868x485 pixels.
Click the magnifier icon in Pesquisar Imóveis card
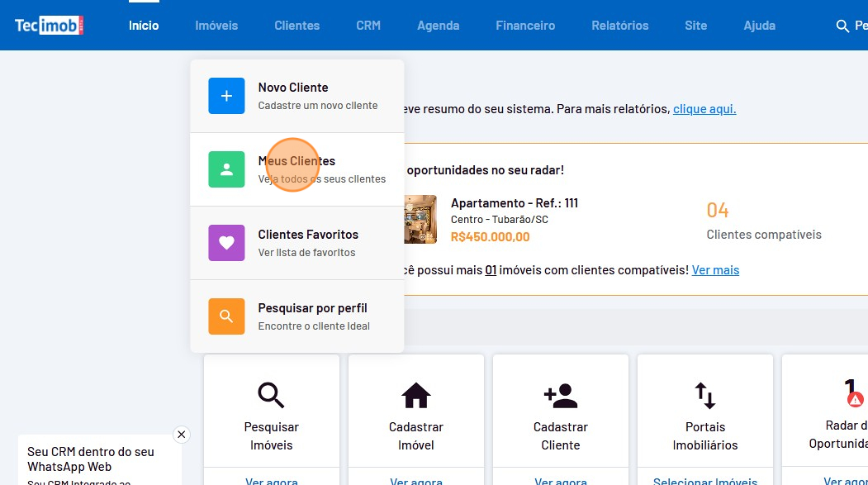click(x=271, y=396)
